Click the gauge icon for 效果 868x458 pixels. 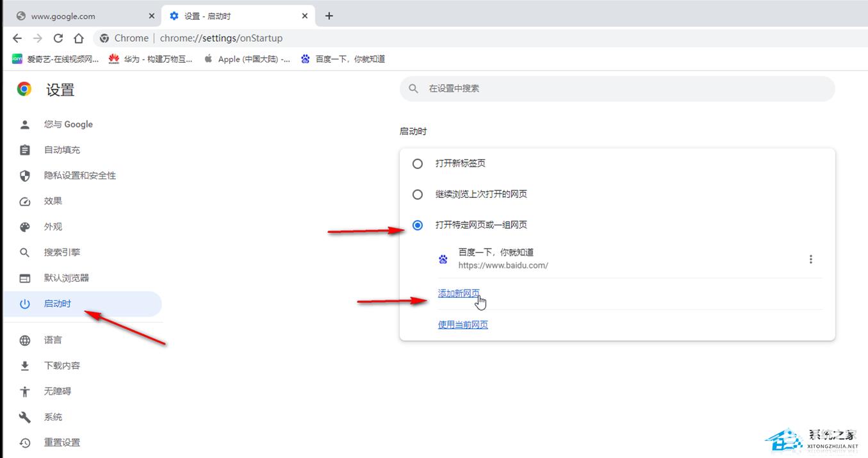pyautogui.click(x=25, y=201)
